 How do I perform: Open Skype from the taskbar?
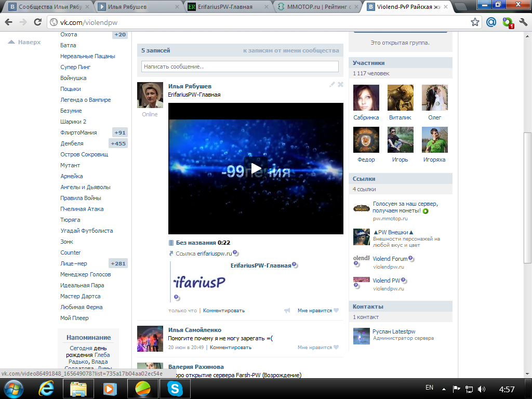click(175, 389)
